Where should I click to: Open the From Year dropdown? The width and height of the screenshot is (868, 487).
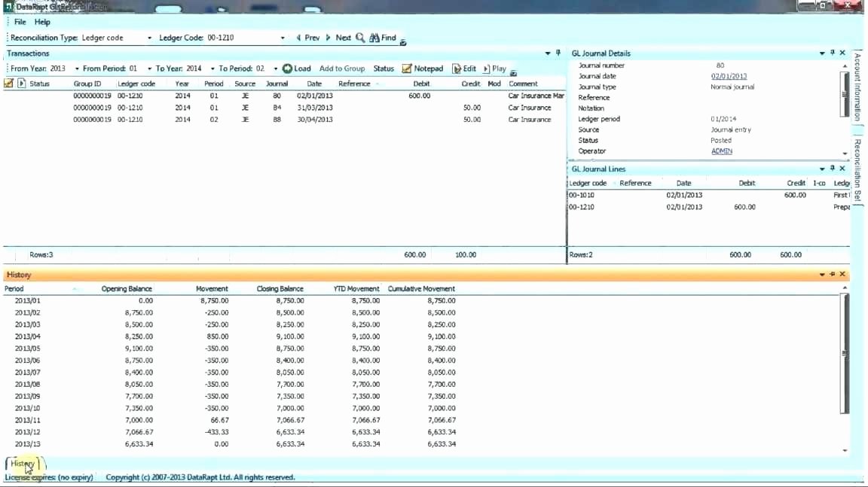[x=76, y=69]
